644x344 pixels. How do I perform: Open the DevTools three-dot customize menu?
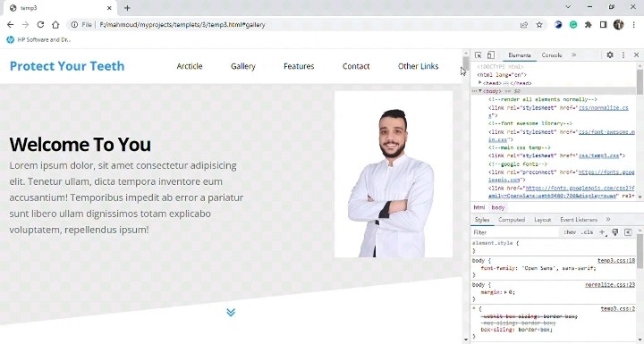[623, 55]
